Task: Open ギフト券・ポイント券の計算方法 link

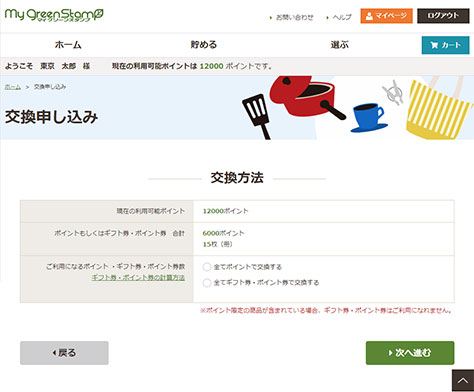Action: [x=138, y=277]
